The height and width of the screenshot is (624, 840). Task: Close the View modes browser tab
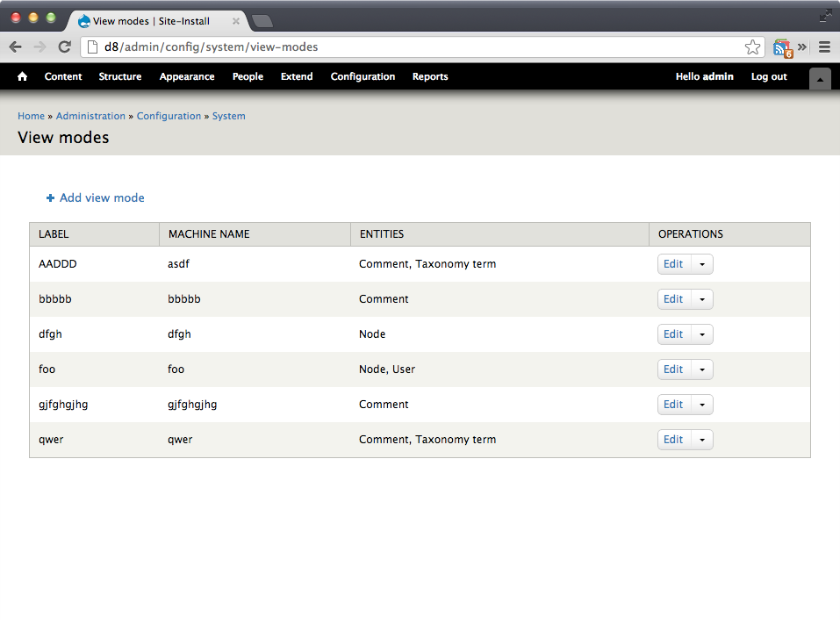click(x=236, y=21)
